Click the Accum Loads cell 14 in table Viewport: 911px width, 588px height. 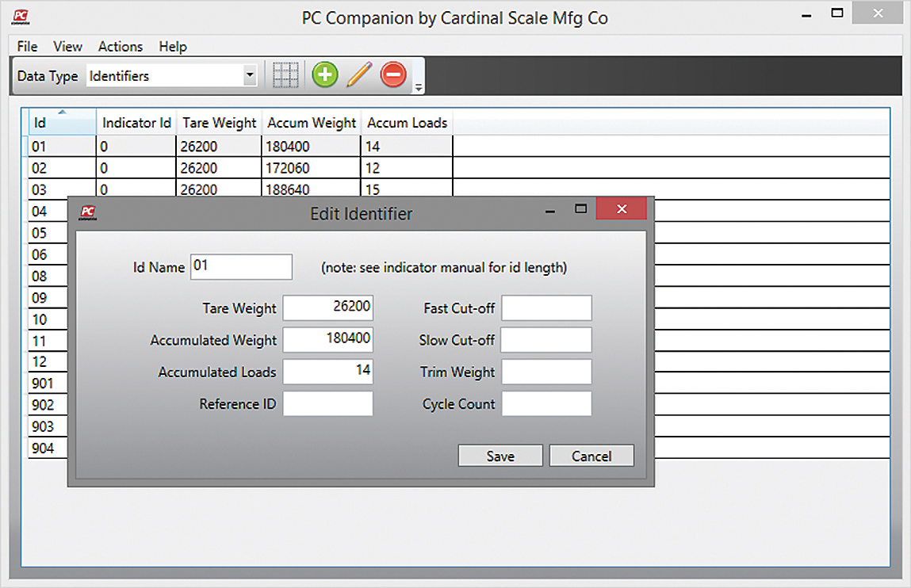click(x=407, y=147)
